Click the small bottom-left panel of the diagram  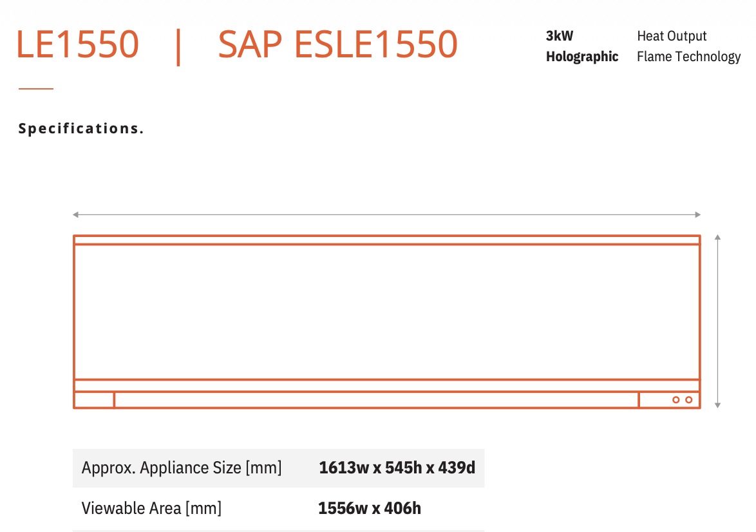tap(94, 400)
